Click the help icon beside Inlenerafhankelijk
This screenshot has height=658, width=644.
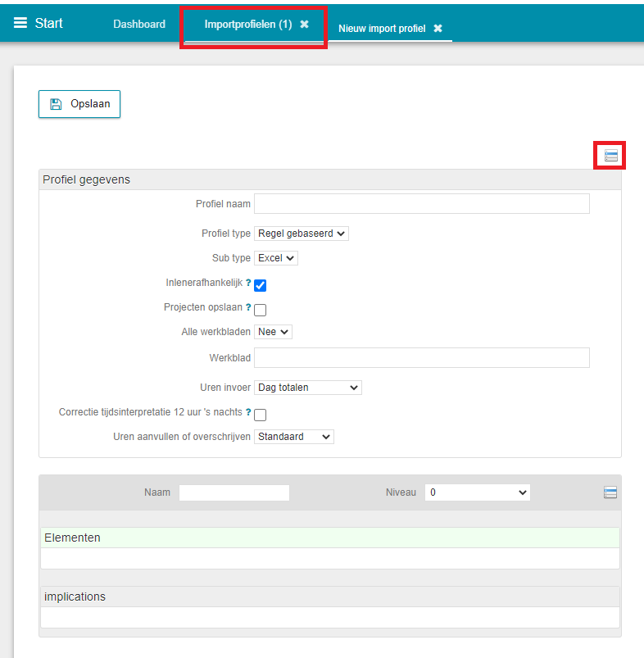248,283
